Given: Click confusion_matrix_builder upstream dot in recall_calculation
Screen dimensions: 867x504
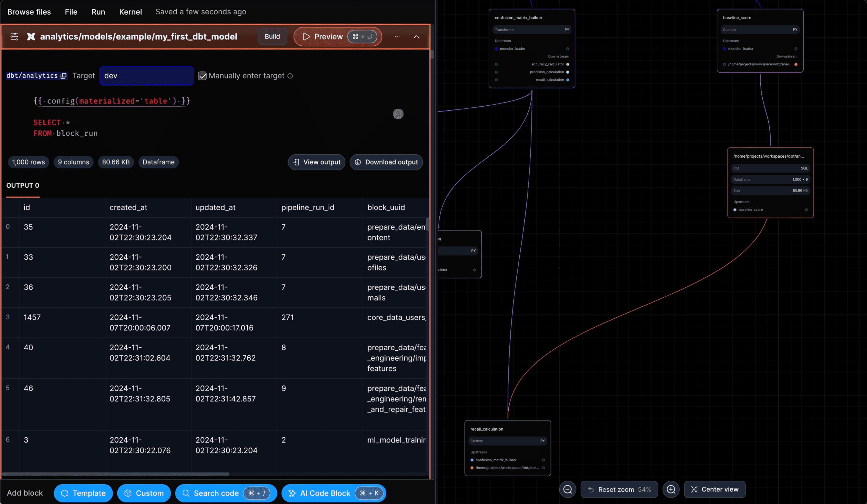Looking at the screenshot, I should 472,460.
